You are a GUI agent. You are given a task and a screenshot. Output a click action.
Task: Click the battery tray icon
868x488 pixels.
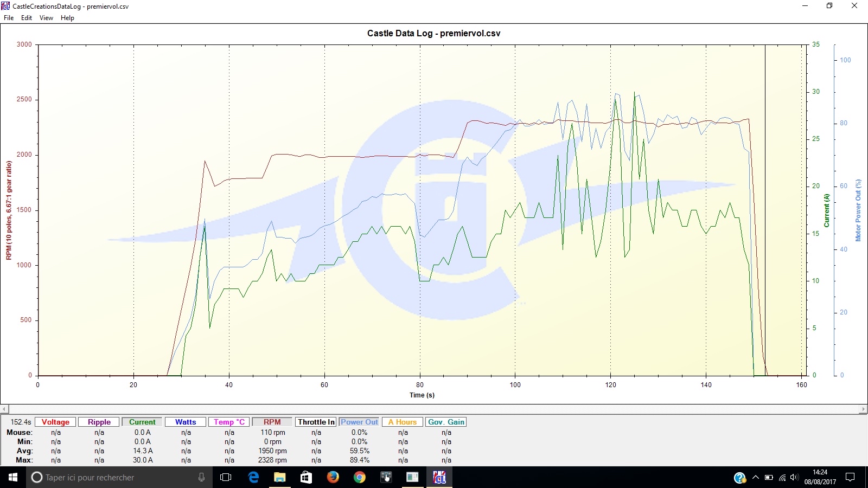(x=769, y=478)
